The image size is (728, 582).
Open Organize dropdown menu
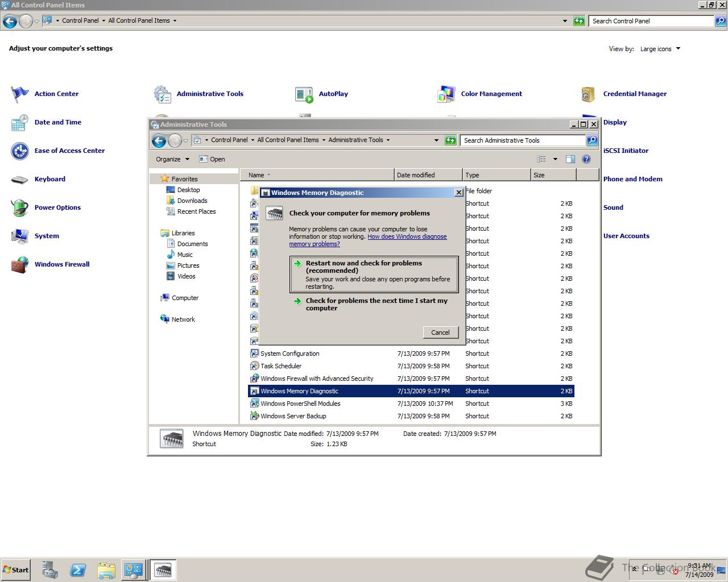(172, 159)
